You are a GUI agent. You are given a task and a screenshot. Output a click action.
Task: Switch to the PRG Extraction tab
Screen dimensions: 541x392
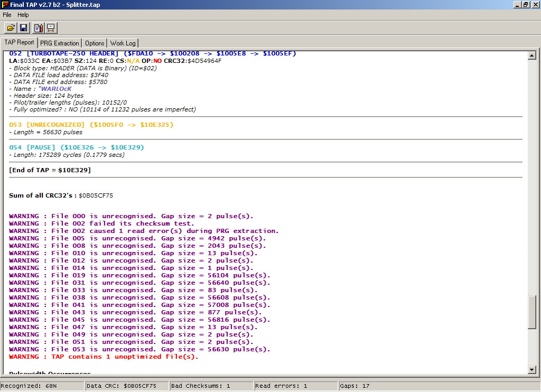pyautogui.click(x=59, y=43)
